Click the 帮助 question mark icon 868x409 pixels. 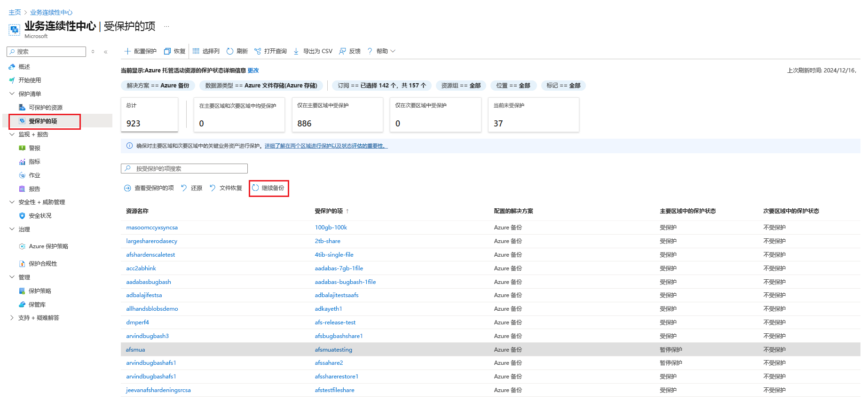point(370,51)
